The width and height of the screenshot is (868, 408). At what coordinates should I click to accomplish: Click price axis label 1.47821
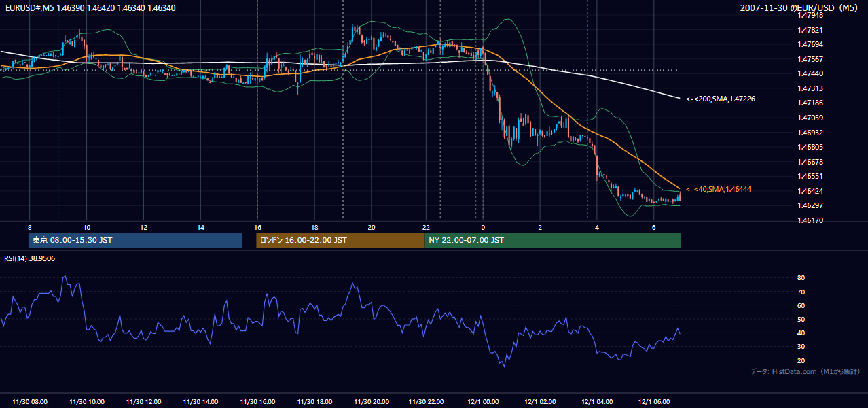pyautogui.click(x=810, y=30)
